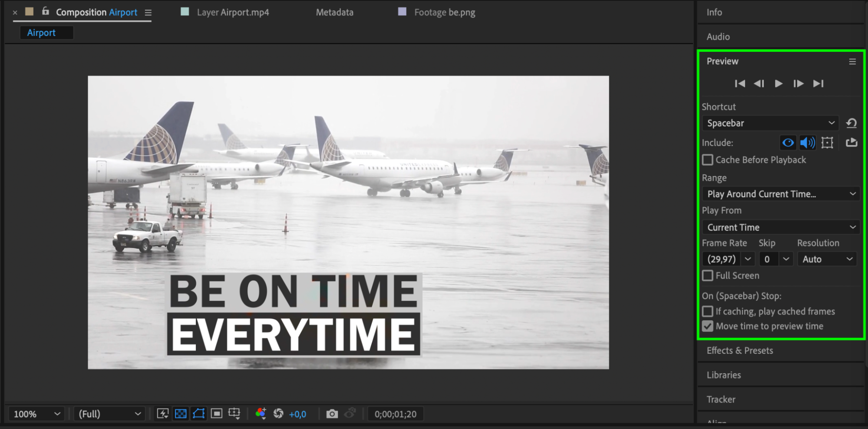Toggle video include eye icon in Preview
This screenshot has height=429, width=868.
click(x=788, y=143)
